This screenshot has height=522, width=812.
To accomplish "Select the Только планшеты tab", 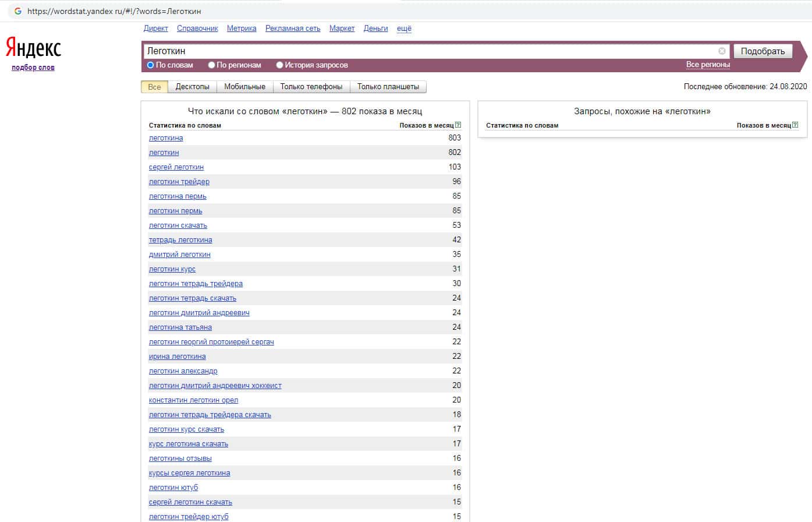I will [388, 87].
